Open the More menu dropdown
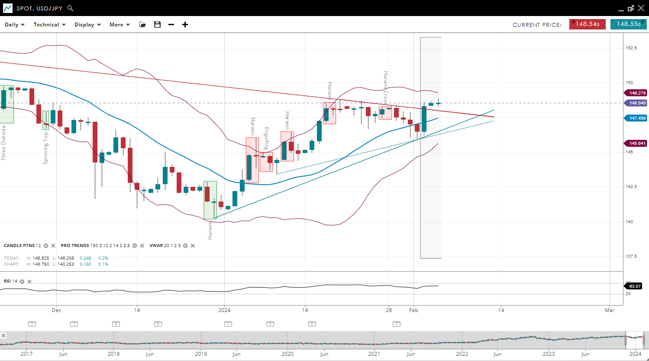 (119, 25)
